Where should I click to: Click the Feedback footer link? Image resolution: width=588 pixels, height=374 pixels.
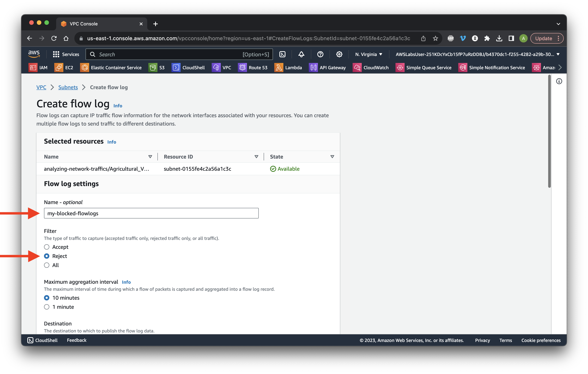click(77, 340)
